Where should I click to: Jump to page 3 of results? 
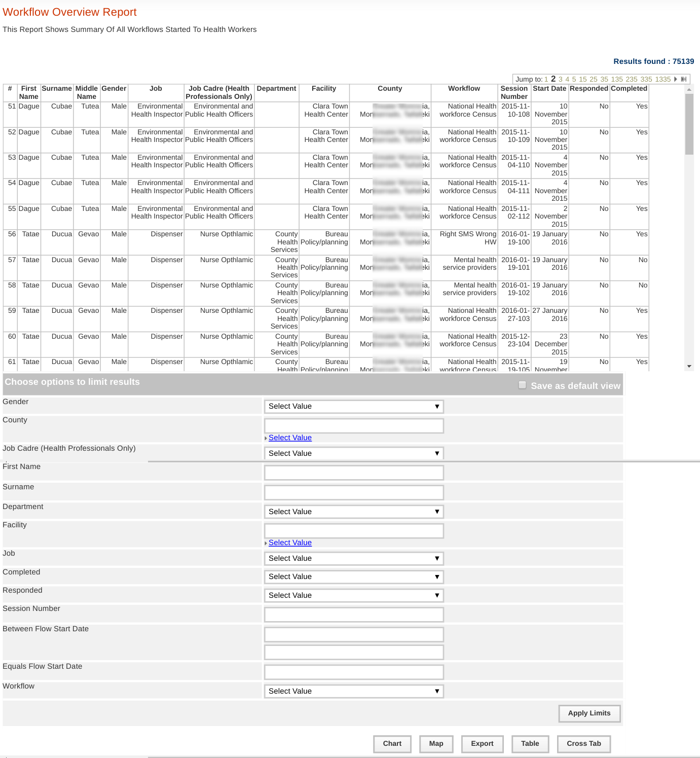(561, 79)
